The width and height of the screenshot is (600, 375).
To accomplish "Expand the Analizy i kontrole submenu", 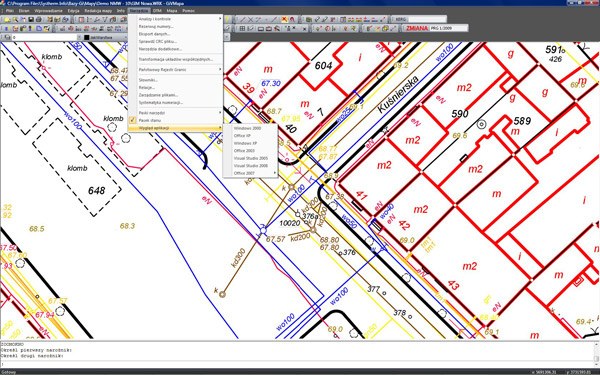I will [x=175, y=19].
